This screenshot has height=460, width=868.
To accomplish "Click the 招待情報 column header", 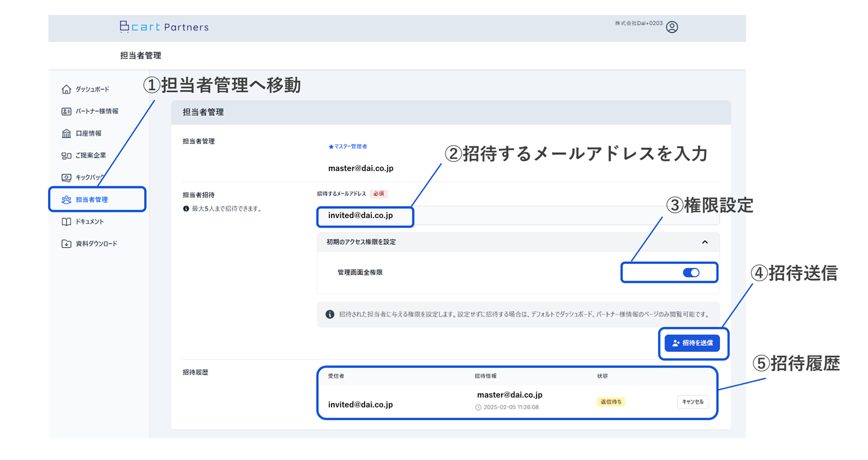I will [x=486, y=376].
